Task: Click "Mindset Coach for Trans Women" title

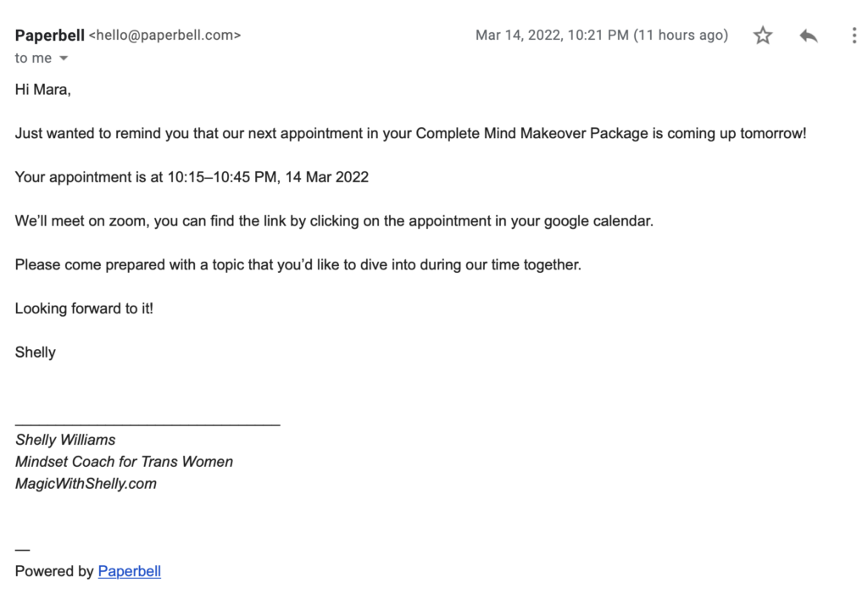Action: click(124, 462)
